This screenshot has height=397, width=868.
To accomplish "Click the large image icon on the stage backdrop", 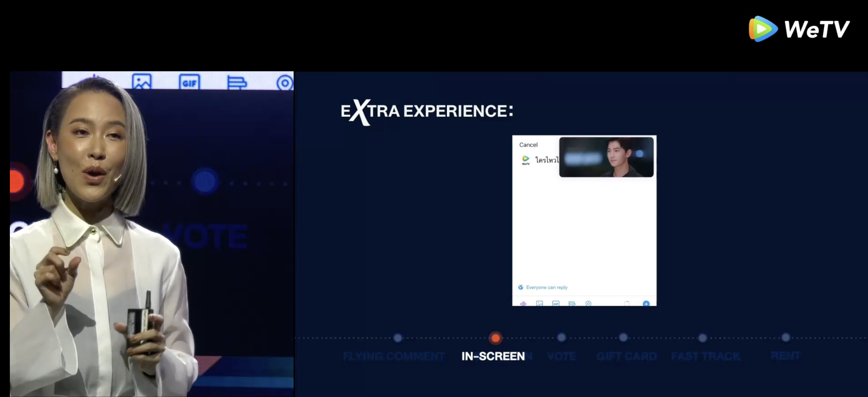I will pos(142,81).
